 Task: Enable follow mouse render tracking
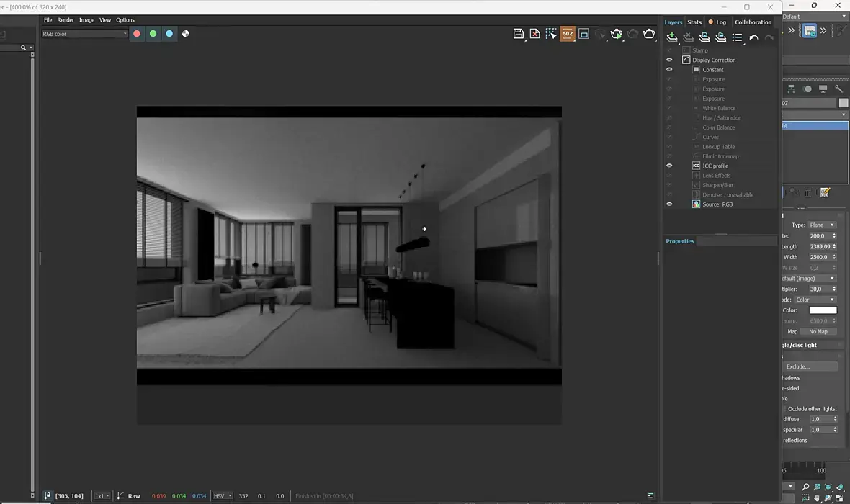551,34
